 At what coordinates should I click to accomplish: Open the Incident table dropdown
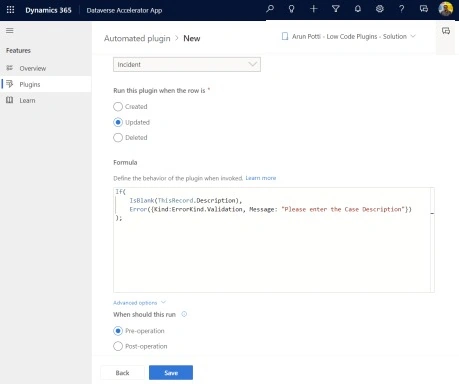pyautogui.click(x=187, y=64)
